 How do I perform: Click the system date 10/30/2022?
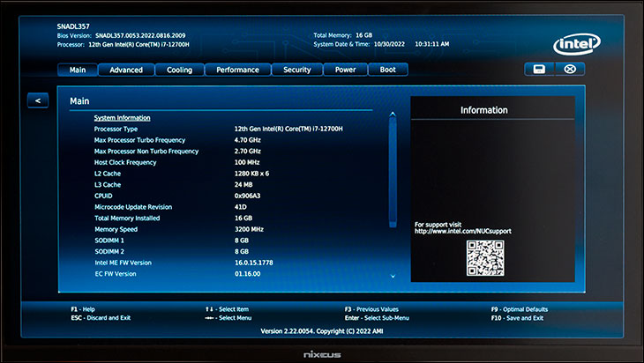(x=389, y=44)
